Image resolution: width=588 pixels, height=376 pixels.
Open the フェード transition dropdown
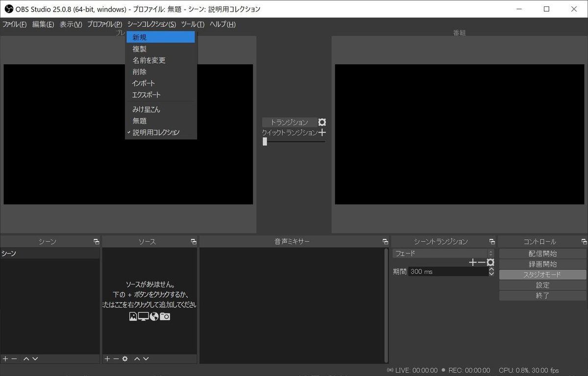click(441, 253)
